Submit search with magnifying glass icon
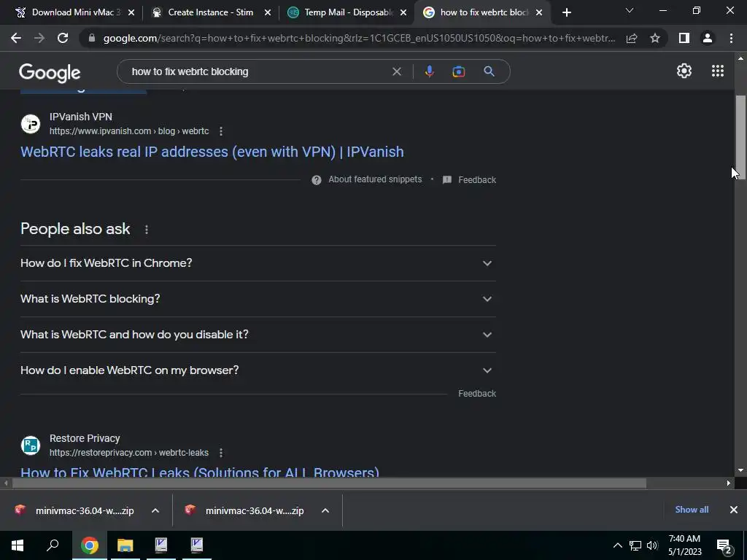 tap(489, 71)
